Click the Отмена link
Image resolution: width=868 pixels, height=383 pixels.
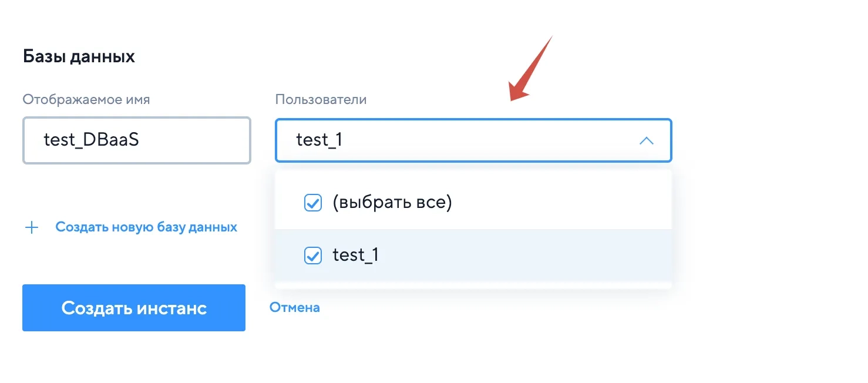295,307
